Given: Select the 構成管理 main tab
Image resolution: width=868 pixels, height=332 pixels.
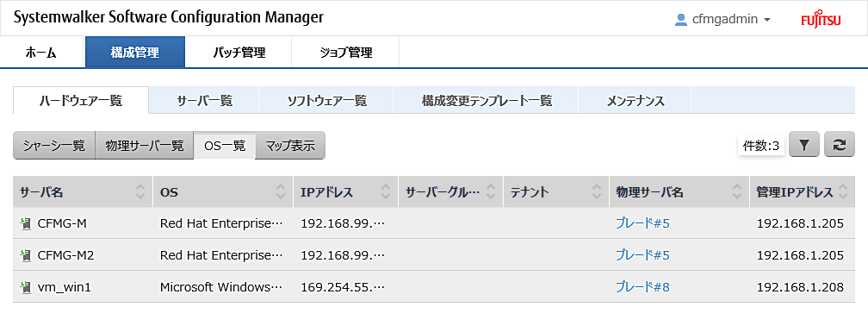Looking at the screenshot, I should tap(135, 52).
